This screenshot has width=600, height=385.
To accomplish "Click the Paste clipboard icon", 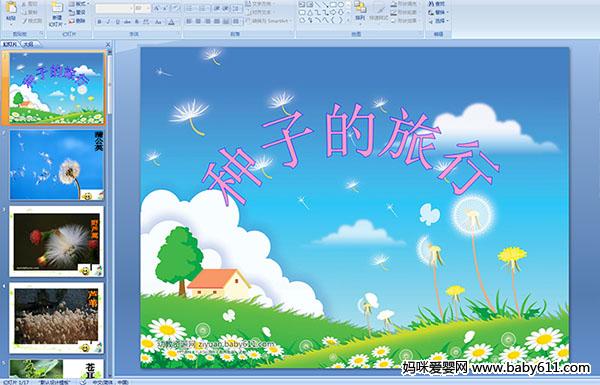I will point(11,10).
